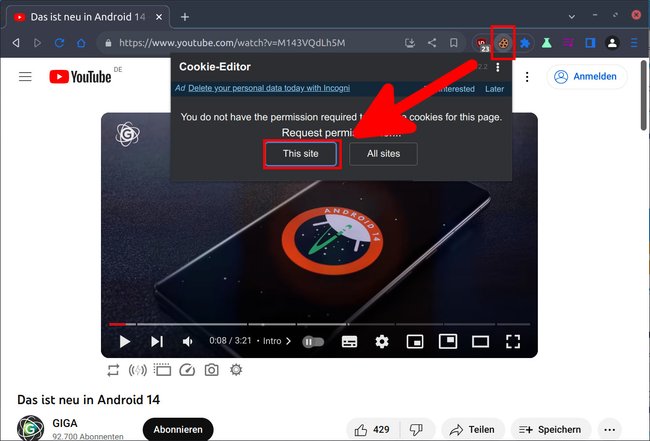Click the install/download page icon in address bar
The width and height of the screenshot is (650, 441).
pos(410,43)
